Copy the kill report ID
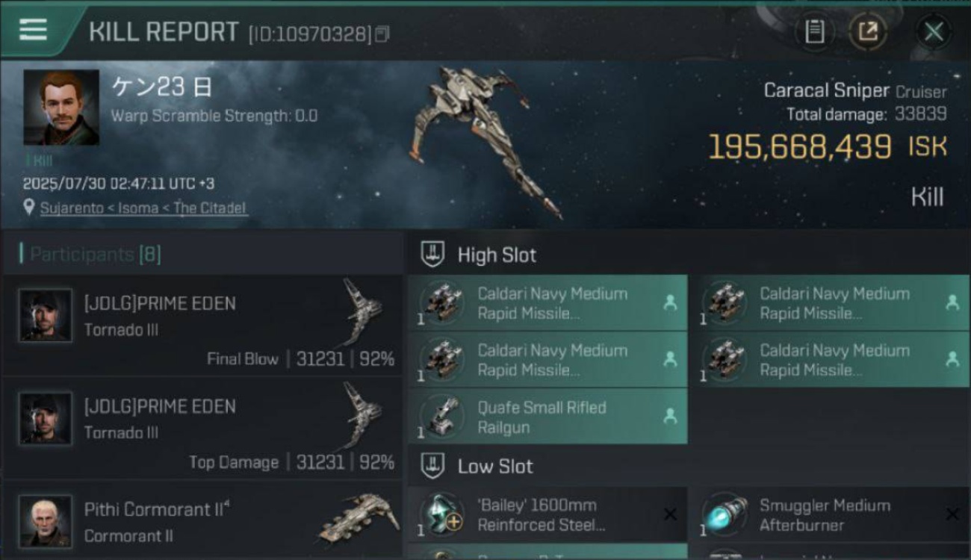 click(382, 34)
